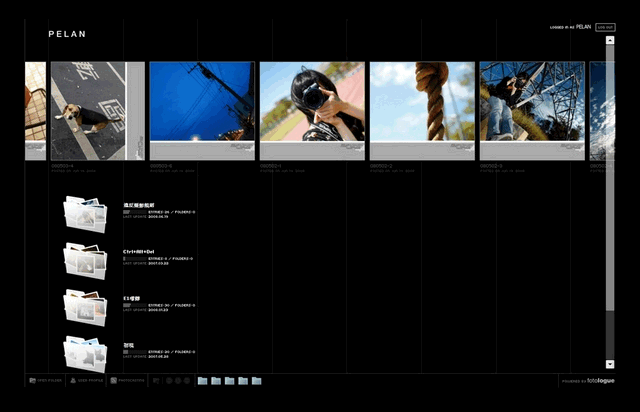Screen dimensions: 640x412
Task: Click the Photocasting feed icon
Action: click(x=114, y=381)
